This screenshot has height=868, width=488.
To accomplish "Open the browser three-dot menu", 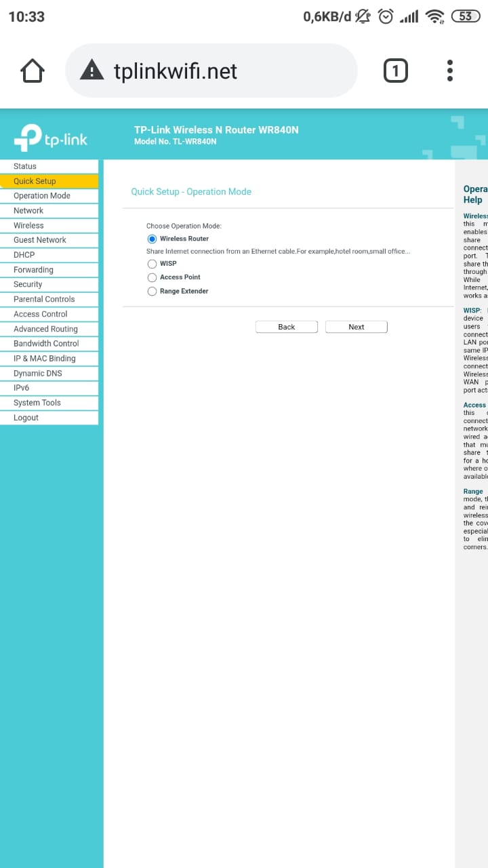I will tap(450, 71).
